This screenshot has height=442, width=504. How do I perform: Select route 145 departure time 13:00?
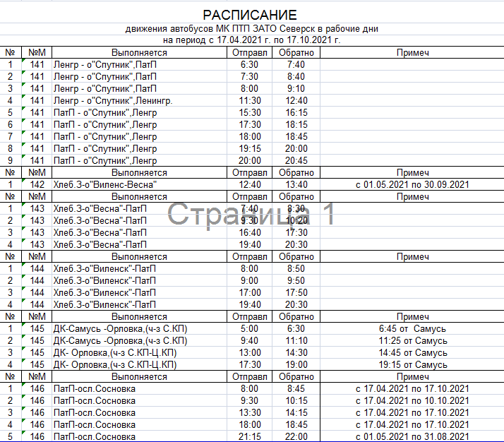coord(250,352)
